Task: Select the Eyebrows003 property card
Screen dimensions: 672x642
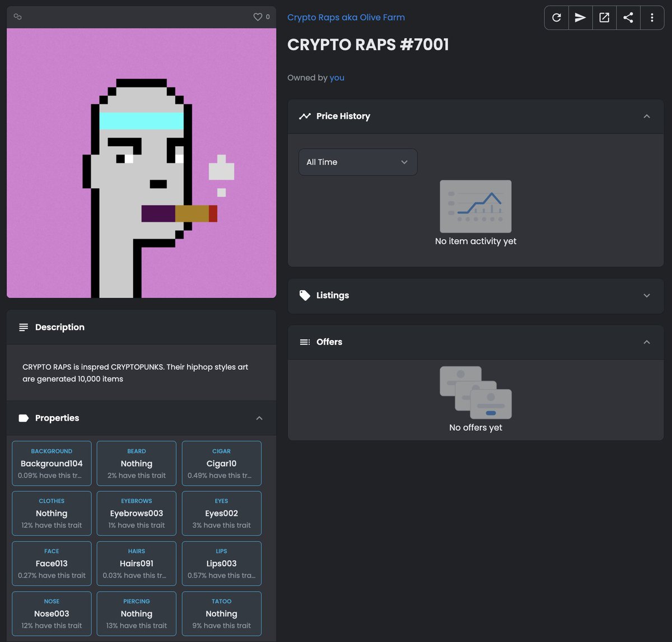Action: 137,513
